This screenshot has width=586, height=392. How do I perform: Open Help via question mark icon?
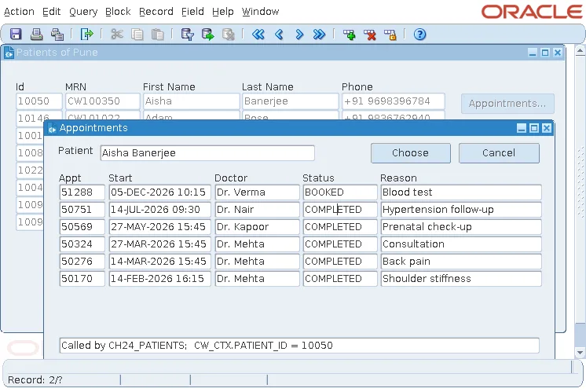point(419,35)
